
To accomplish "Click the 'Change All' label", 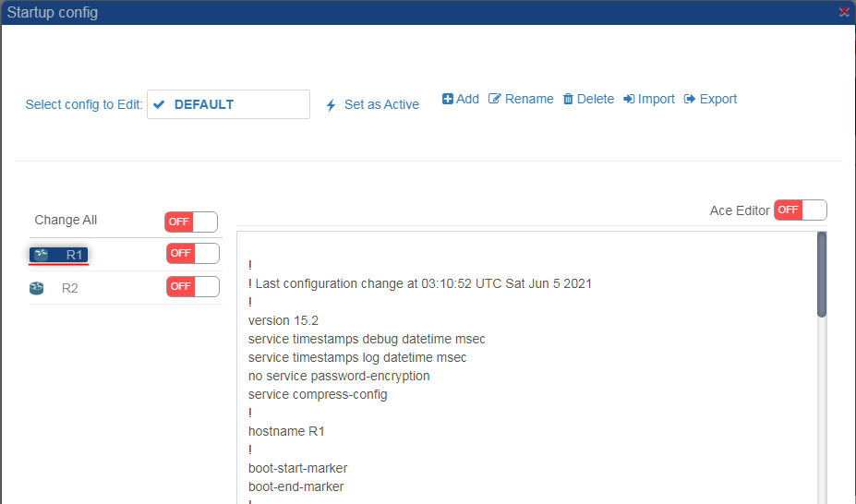I will point(66,220).
